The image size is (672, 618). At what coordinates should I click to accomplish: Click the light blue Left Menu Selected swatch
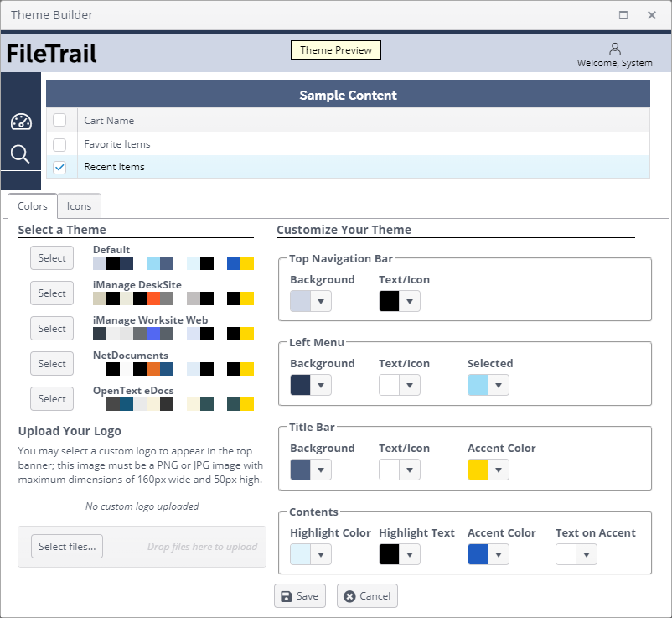(x=478, y=385)
